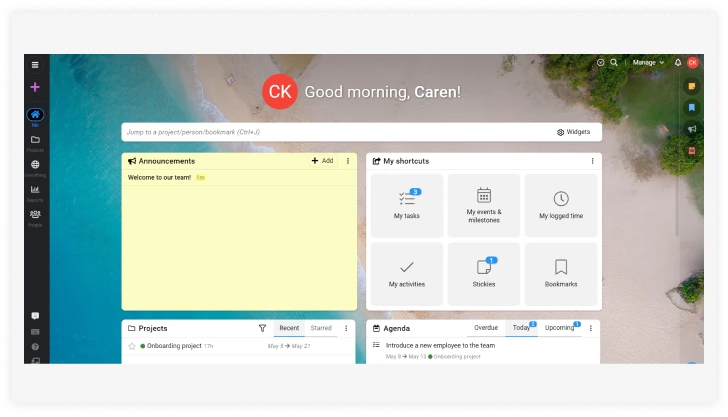This screenshot has width=728, height=417.
Task: Click the purple plus create button
Action: 35,88
